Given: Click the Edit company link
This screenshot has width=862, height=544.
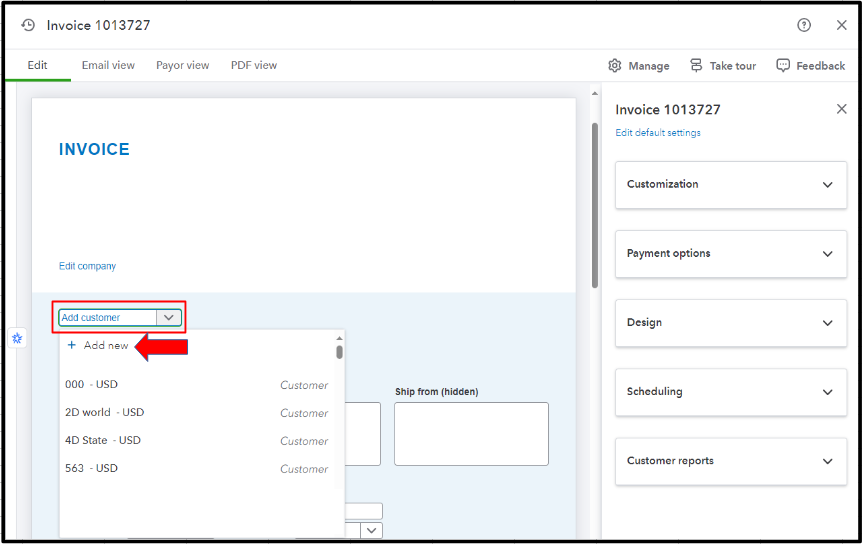Looking at the screenshot, I should click(x=87, y=266).
